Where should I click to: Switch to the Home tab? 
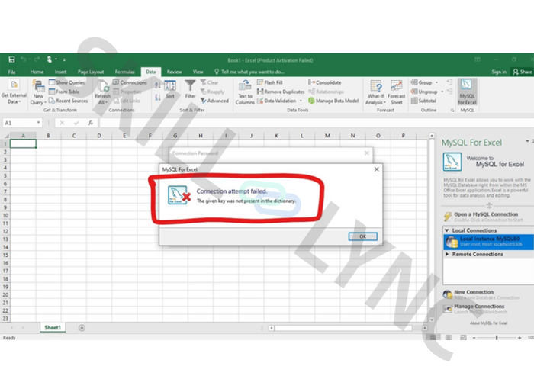(37, 72)
